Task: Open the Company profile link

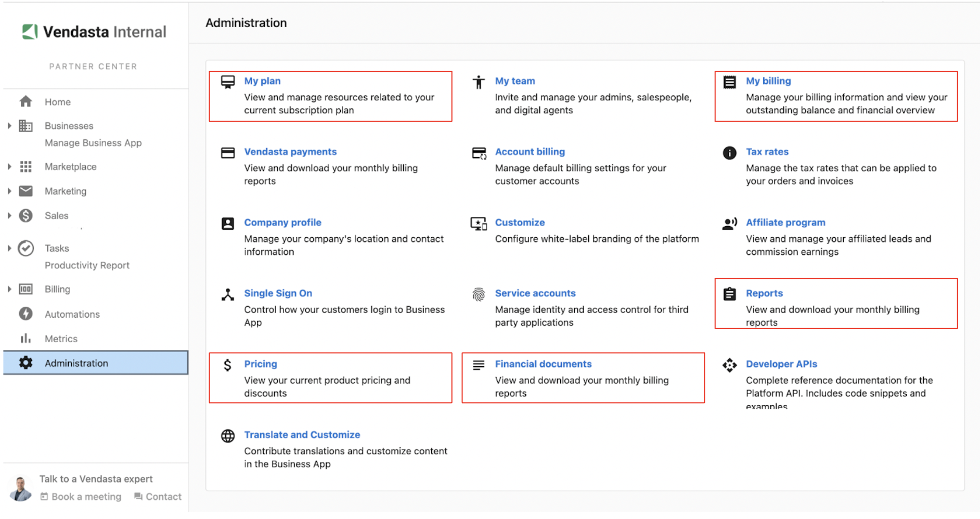Action: pyautogui.click(x=283, y=223)
